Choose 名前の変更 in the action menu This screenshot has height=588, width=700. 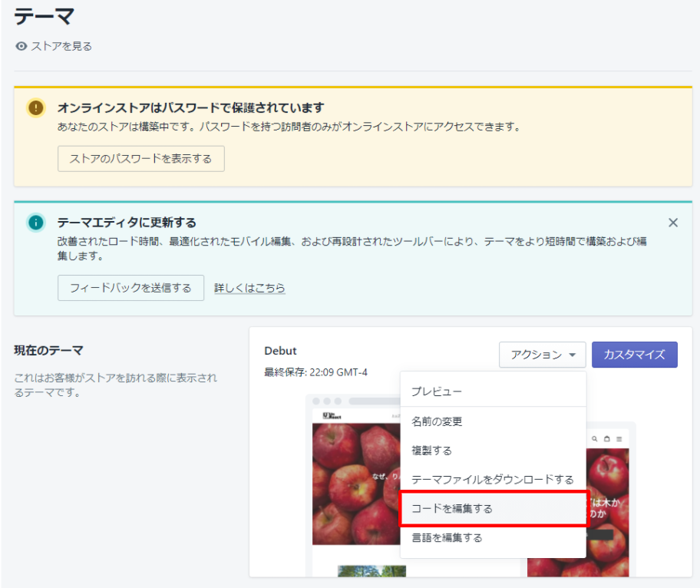pyautogui.click(x=493, y=421)
